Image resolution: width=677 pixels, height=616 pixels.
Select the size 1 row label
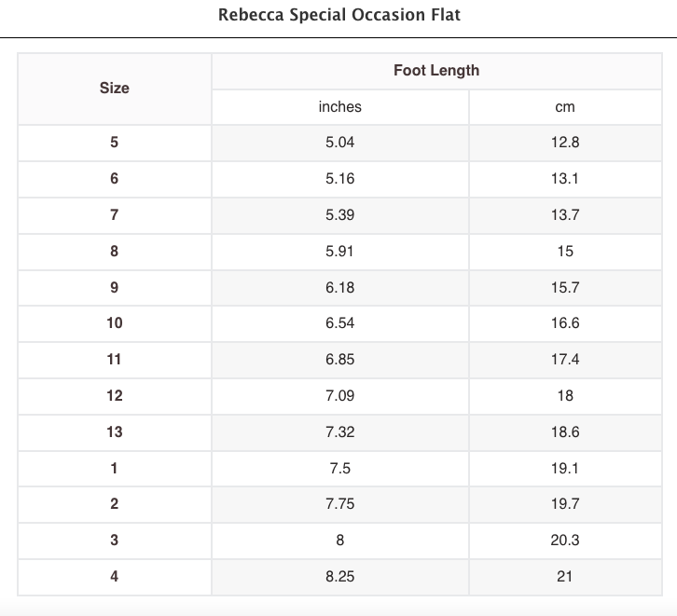(x=115, y=469)
